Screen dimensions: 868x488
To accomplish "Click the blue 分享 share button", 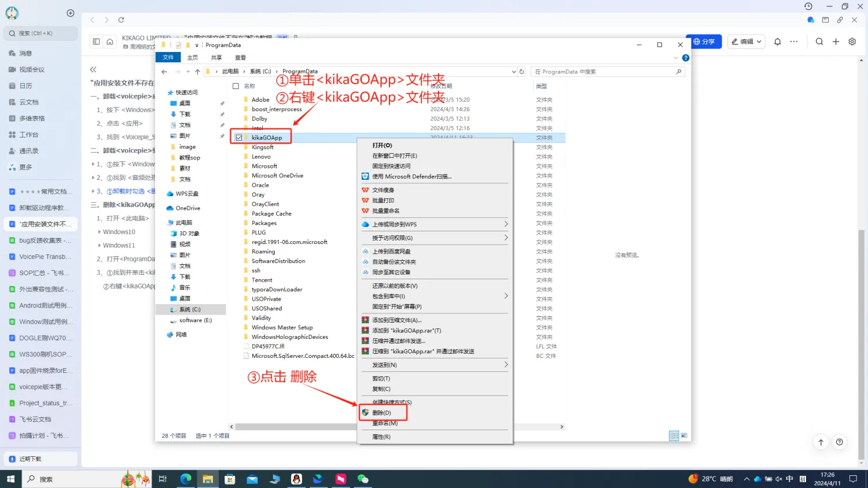I will click(x=704, y=42).
